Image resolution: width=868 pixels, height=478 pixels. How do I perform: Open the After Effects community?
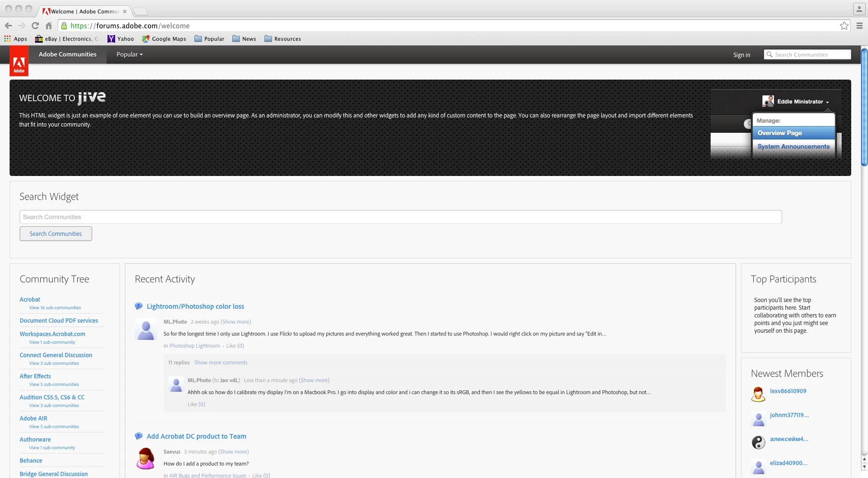click(x=35, y=376)
